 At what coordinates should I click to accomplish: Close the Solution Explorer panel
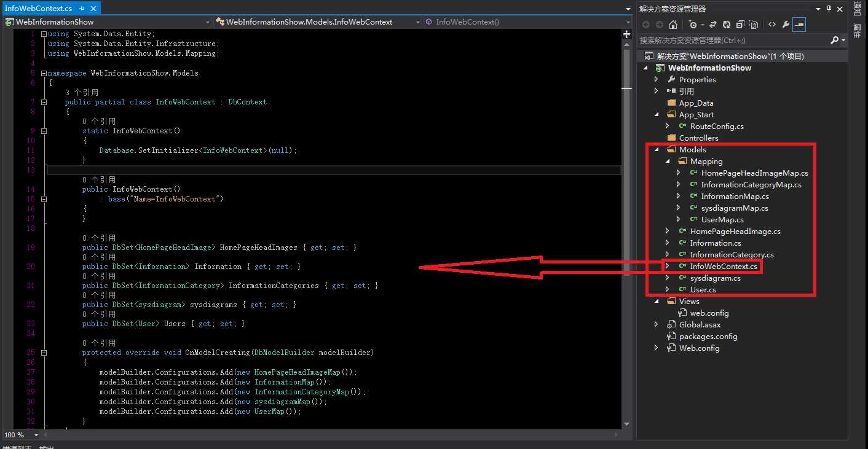840,9
